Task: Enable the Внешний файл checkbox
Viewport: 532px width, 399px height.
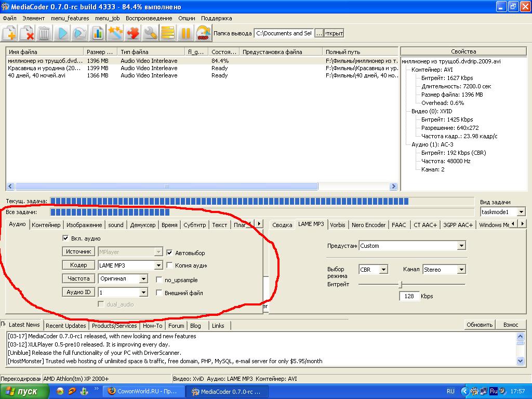Action: tap(159, 292)
